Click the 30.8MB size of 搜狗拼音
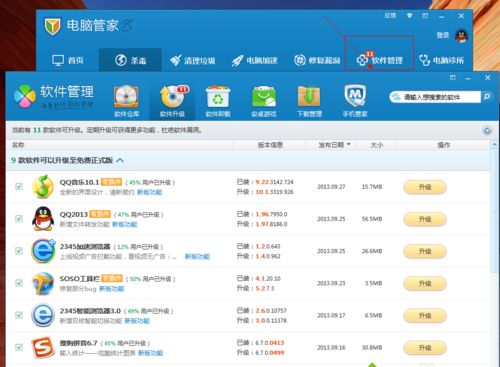This screenshot has width=500, height=367. pos(372,348)
